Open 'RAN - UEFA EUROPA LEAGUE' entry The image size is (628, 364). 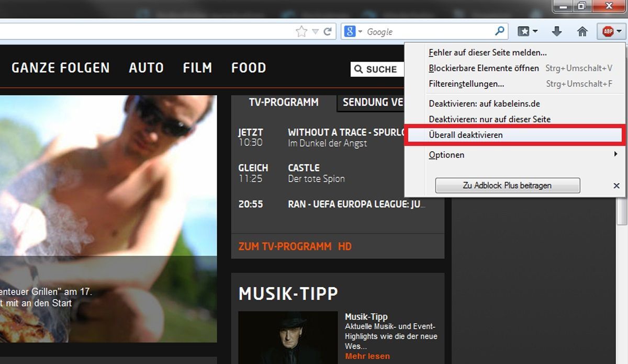coord(356,204)
